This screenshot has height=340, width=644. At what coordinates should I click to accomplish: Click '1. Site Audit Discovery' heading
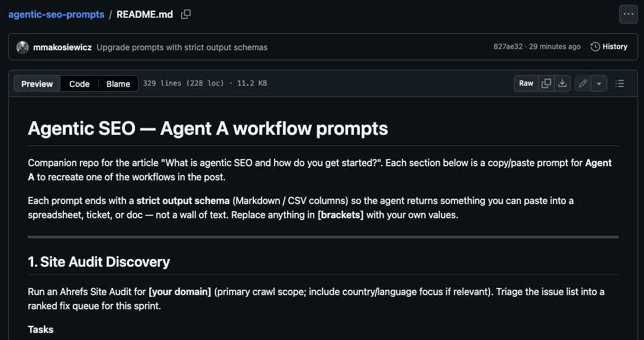point(99,262)
